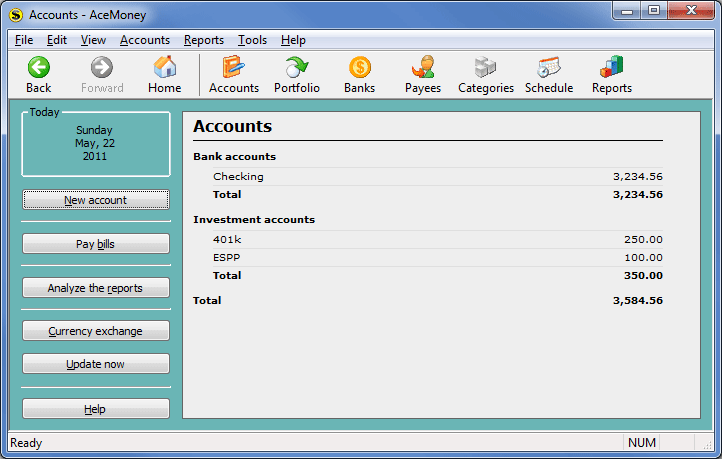Click the Pay bills button

[x=96, y=244]
